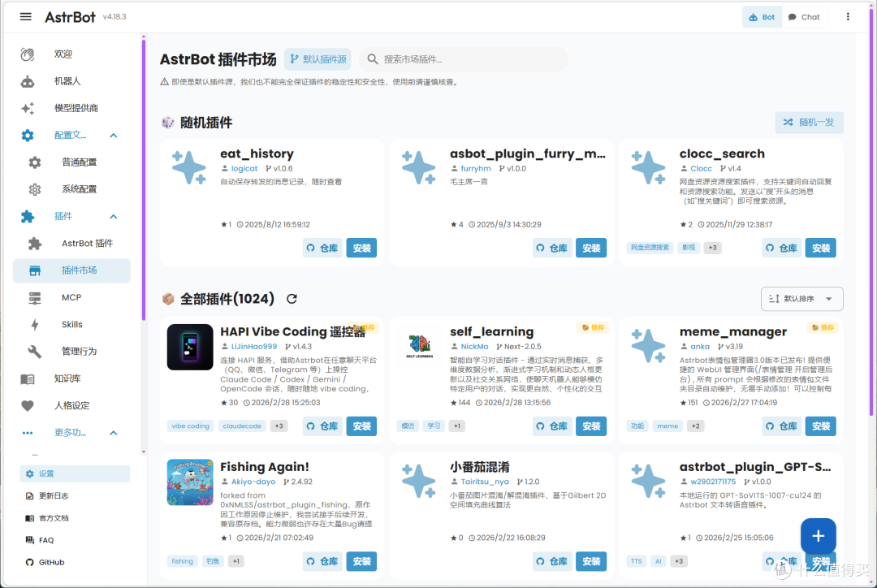The width and height of the screenshot is (877, 588).
Task: Open 系统配置 settings
Action: coord(71,189)
